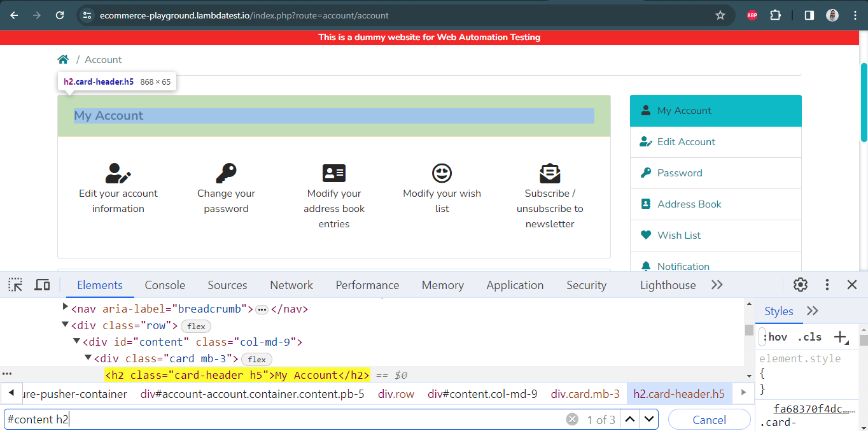Open the Extensions puzzle icon
The height and width of the screenshot is (431, 868).
[x=775, y=15]
